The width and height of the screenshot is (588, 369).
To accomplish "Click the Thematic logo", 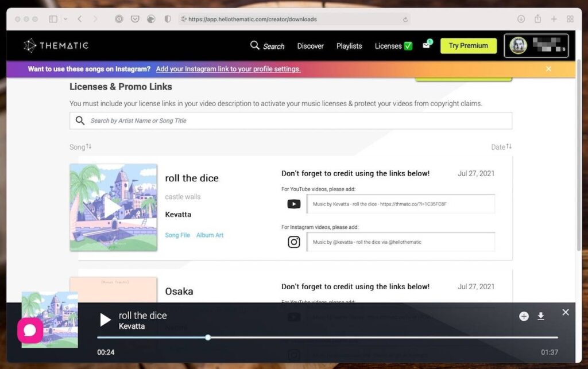I will (x=56, y=46).
